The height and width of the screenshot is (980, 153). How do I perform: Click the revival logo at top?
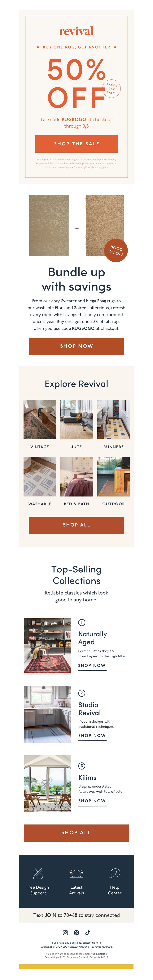pos(76,31)
